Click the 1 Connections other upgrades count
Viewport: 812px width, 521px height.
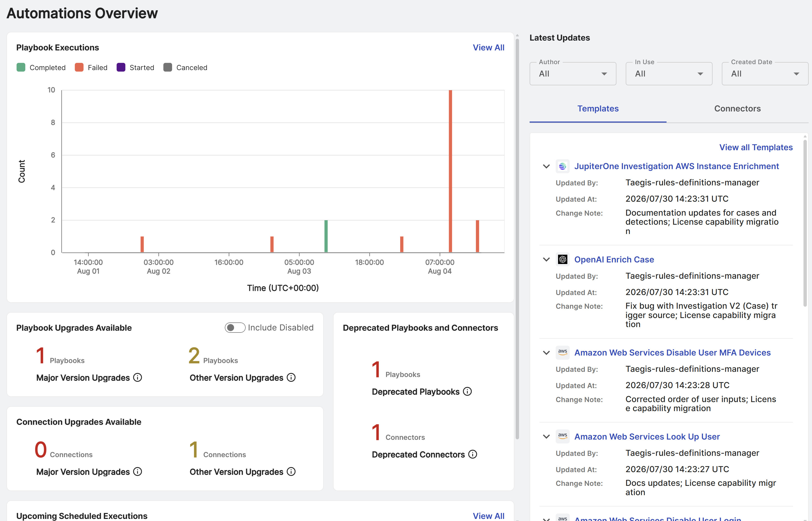pos(194,450)
